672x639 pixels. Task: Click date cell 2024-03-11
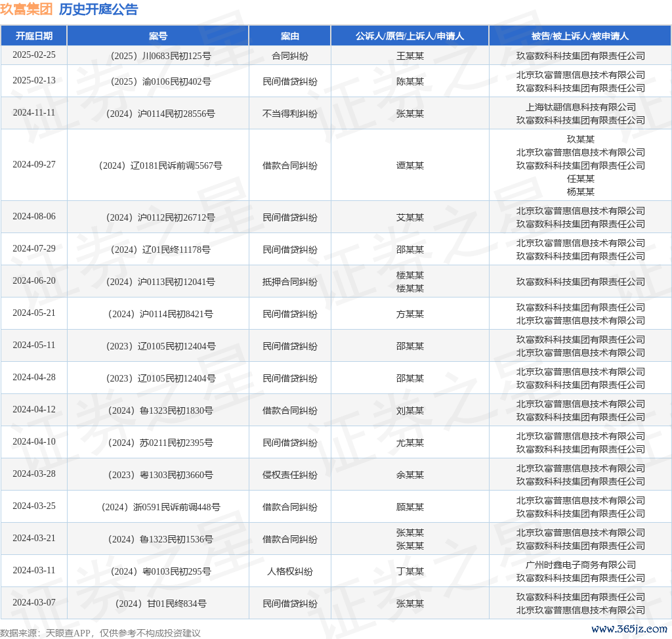point(34,571)
